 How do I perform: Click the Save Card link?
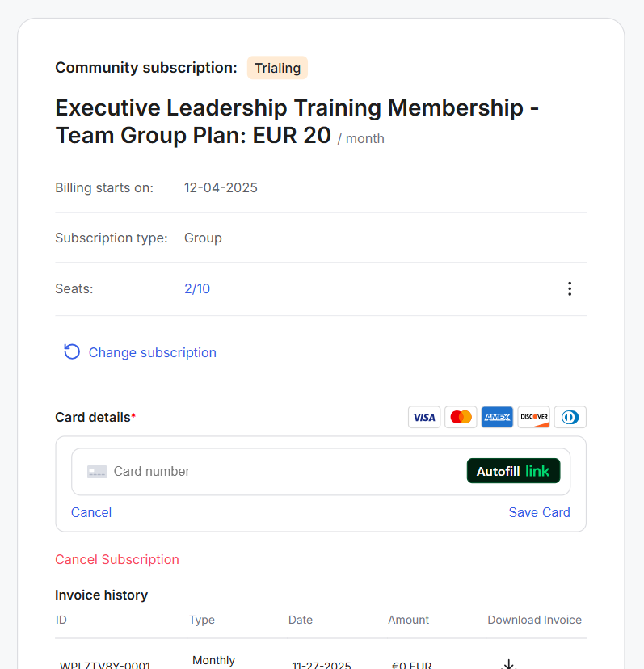point(539,512)
